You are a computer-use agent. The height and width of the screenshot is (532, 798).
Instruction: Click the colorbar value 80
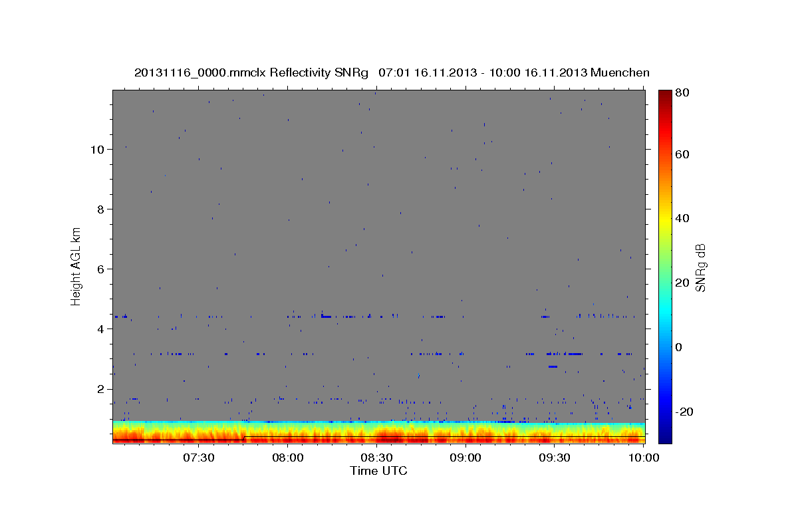point(682,92)
